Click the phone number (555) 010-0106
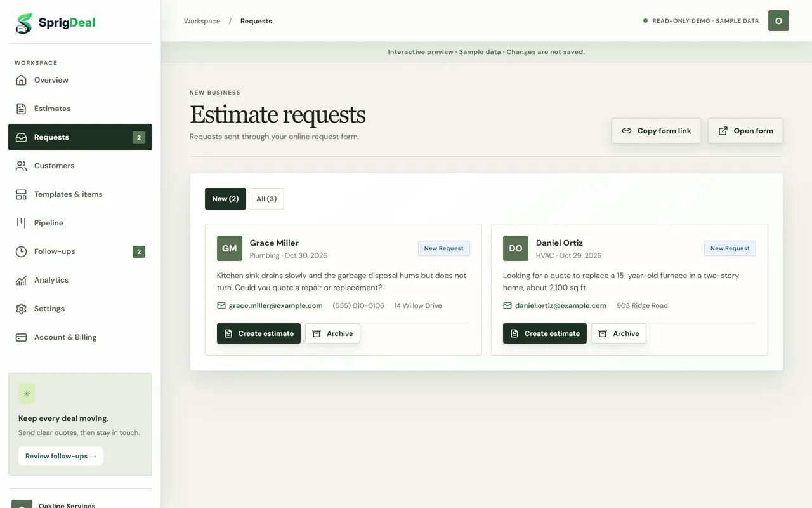 [x=358, y=305]
